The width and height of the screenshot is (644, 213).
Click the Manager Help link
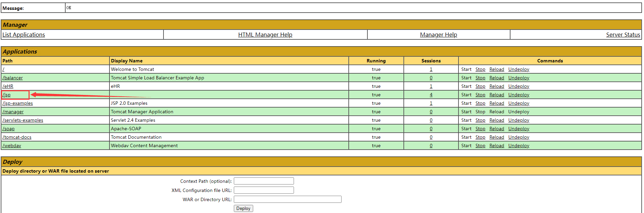[x=438, y=35]
